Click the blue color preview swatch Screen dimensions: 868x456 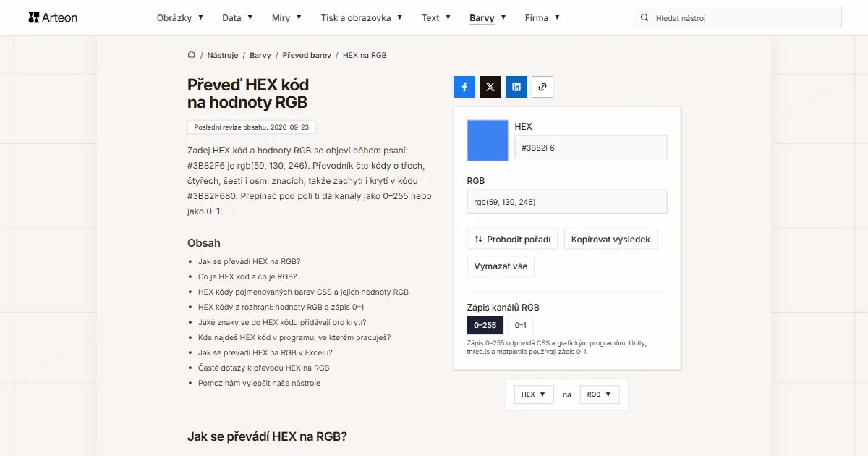488,140
